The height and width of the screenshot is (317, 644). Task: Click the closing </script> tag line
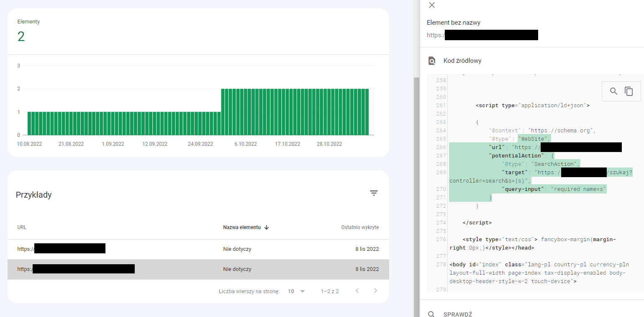point(477,223)
